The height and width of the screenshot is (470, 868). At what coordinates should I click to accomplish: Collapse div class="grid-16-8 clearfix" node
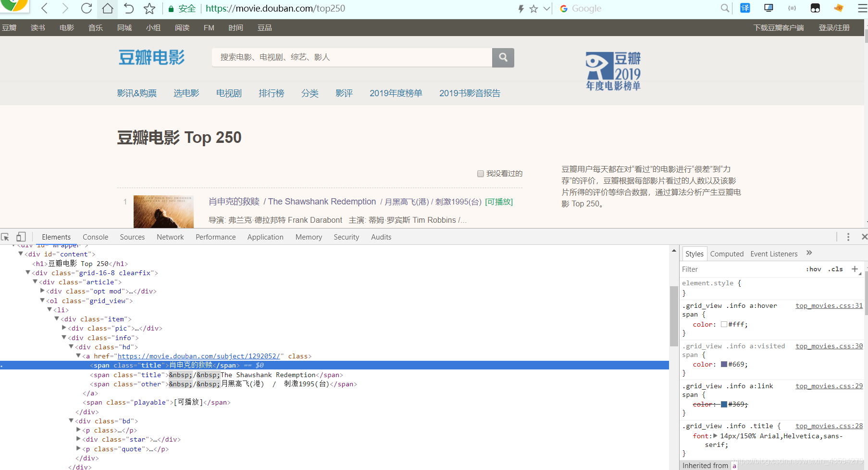[28, 272]
